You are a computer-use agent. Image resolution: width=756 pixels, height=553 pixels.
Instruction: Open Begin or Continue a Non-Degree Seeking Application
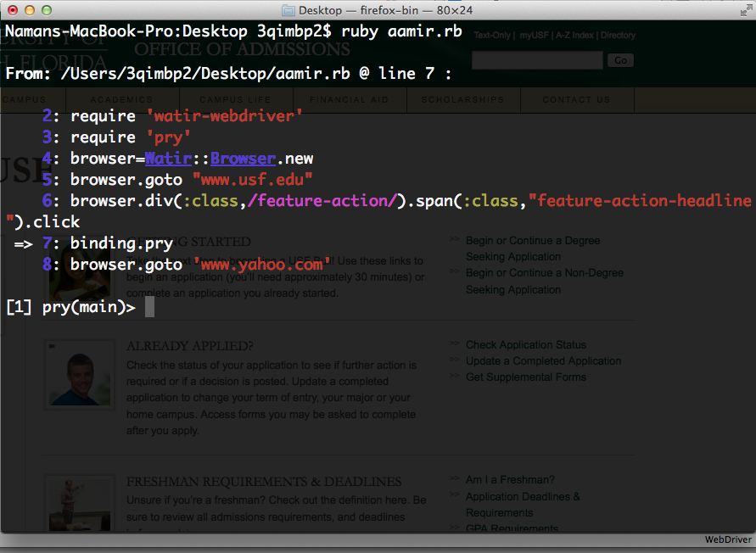click(545, 281)
